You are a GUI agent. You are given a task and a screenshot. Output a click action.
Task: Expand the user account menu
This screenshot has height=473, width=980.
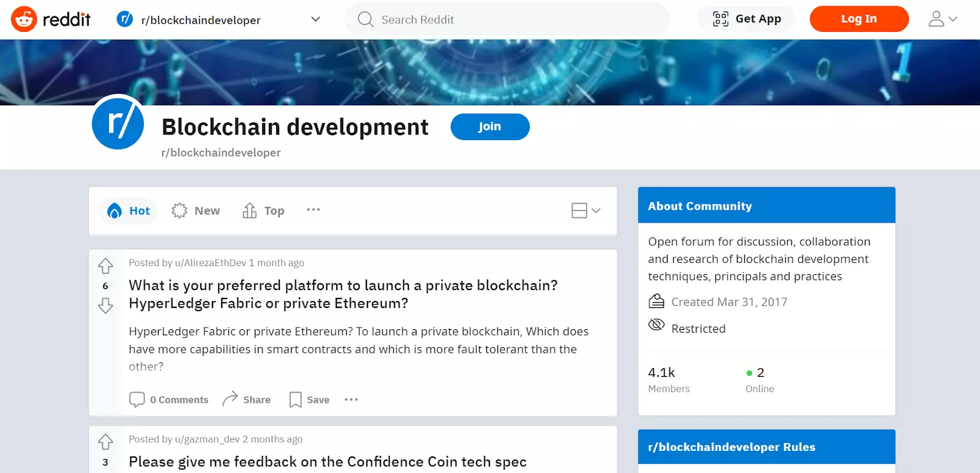tap(942, 20)
